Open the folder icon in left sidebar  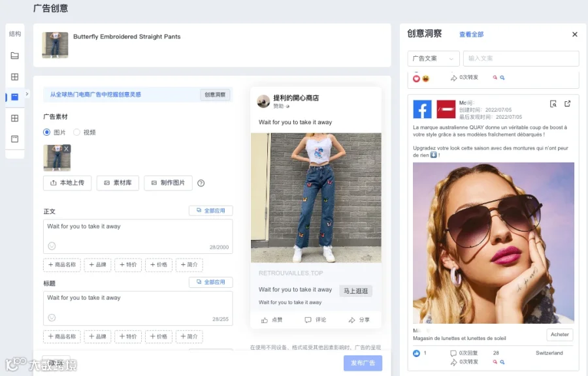pos(14,55)
